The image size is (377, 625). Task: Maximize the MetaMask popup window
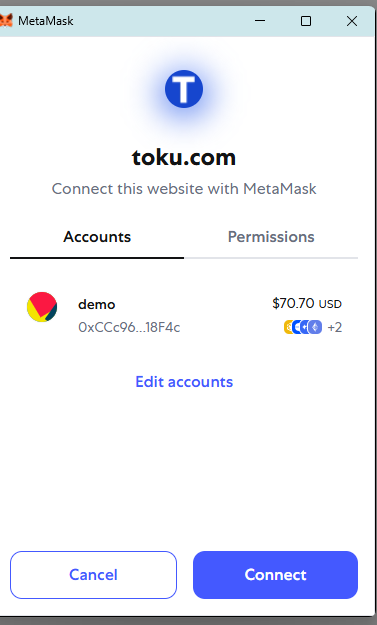pyautogui.click(x=306, y=21)
